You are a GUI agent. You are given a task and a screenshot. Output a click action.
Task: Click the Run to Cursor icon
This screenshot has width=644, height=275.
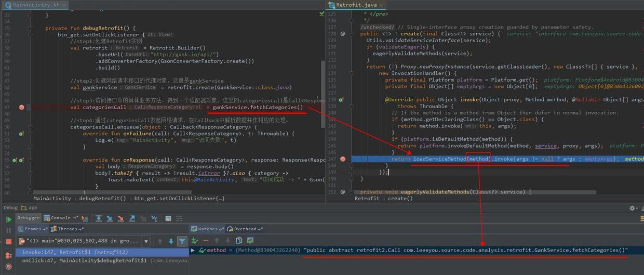(x=154, y=218)
